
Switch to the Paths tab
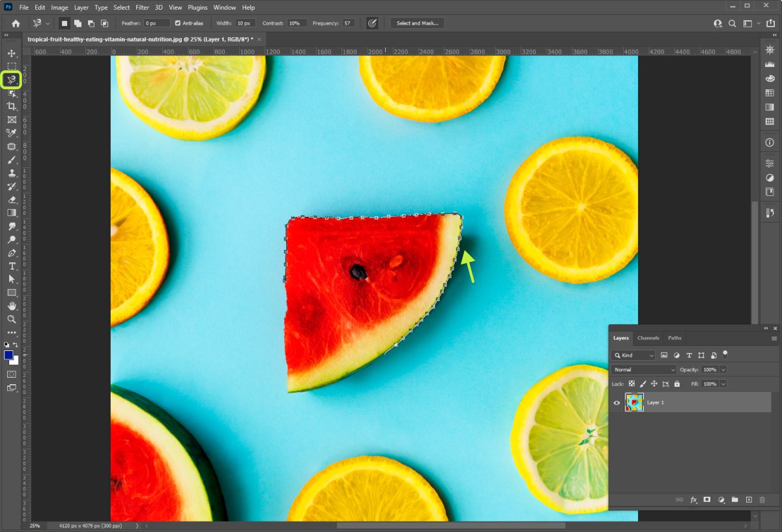[x=674, y=338]
